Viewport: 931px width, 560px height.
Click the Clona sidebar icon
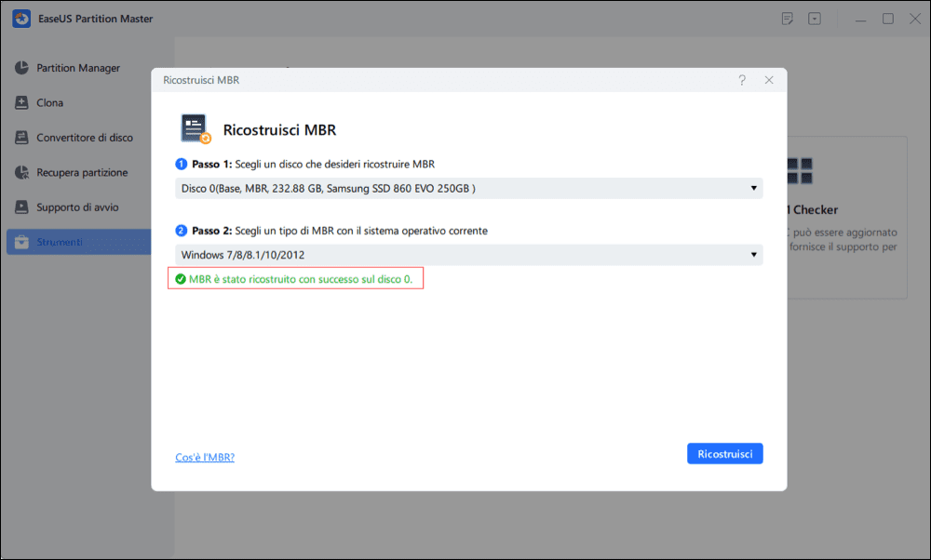click(21, 102)
